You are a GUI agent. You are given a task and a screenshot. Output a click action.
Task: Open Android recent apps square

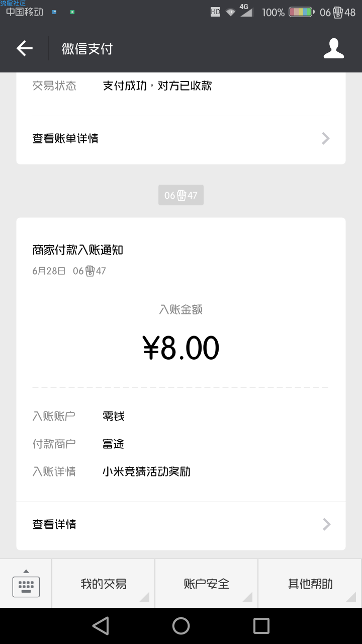point(261,626)
